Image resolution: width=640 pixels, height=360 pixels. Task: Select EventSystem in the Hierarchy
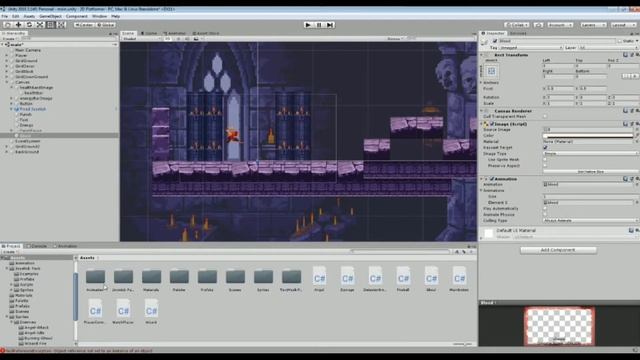point(27,141)
